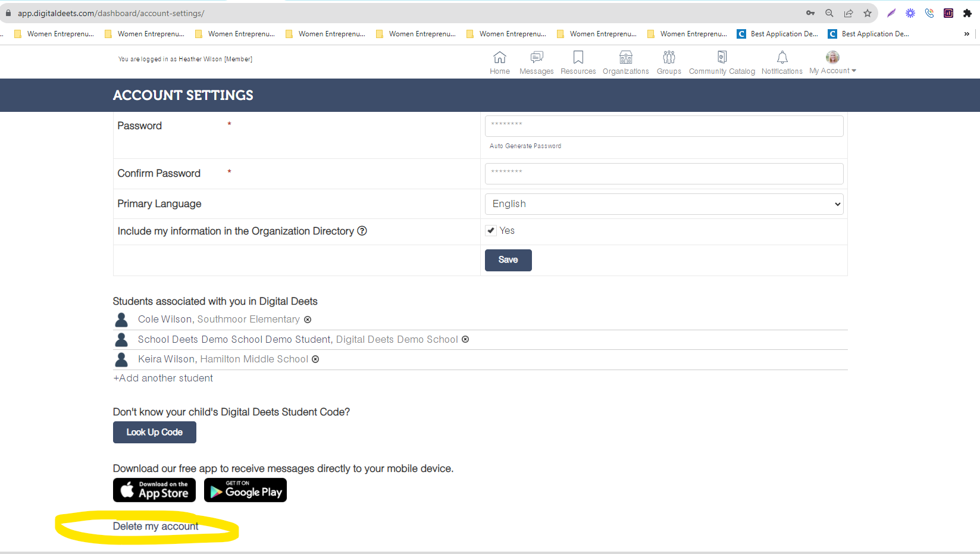Click the blue starburst extension icon
Image resolution: width=980 pixels, height=554 pixels.
(910, 13)
